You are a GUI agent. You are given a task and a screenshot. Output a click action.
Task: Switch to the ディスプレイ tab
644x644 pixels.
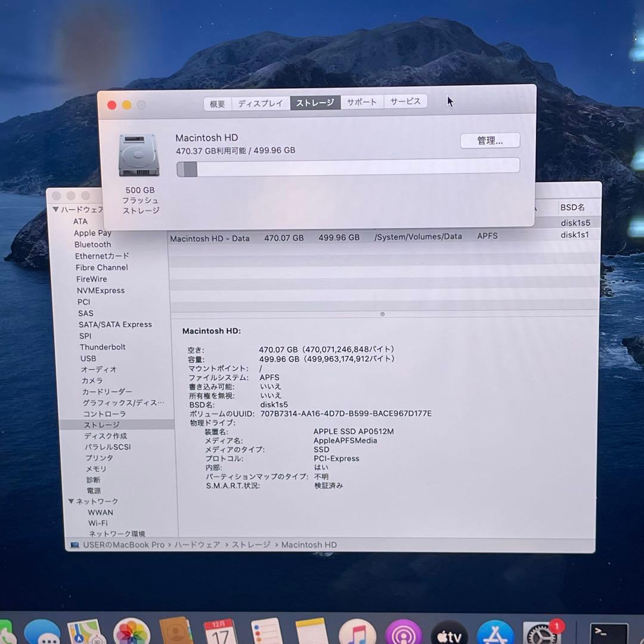click(261, 103)
